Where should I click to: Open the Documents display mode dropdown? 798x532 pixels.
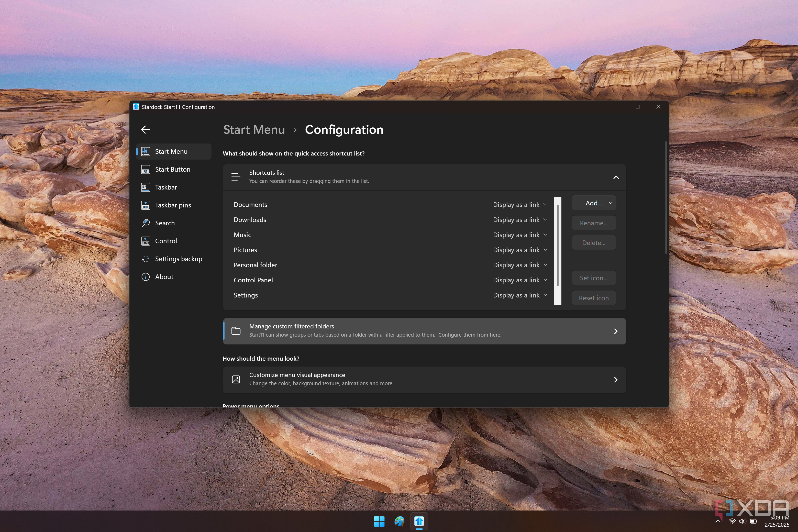pos(520,205)
